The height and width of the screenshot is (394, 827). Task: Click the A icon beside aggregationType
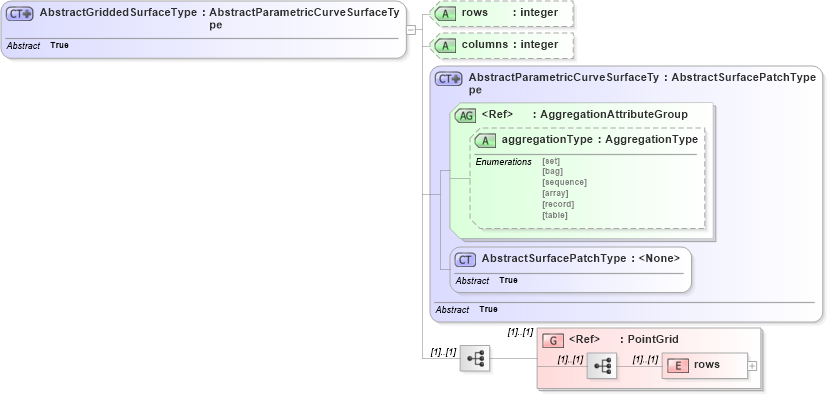[485, 140]
